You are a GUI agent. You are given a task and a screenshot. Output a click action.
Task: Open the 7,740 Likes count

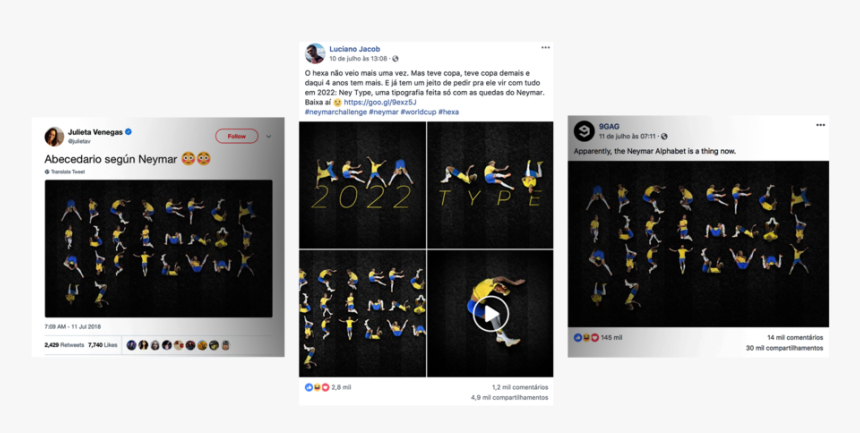[x=103, y=345]
